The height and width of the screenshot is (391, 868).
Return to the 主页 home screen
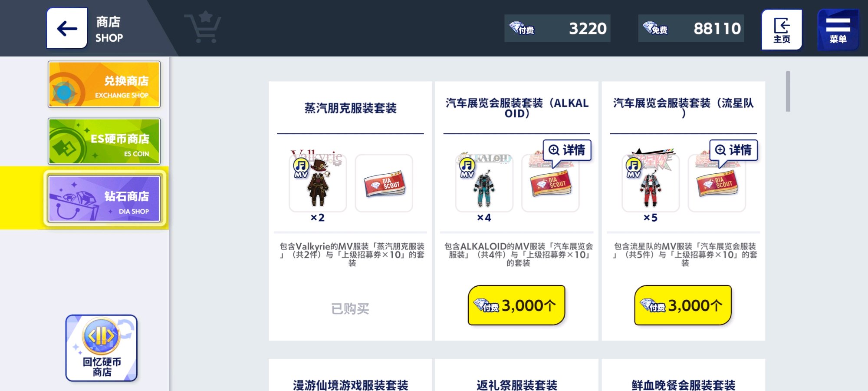point(782,30)
